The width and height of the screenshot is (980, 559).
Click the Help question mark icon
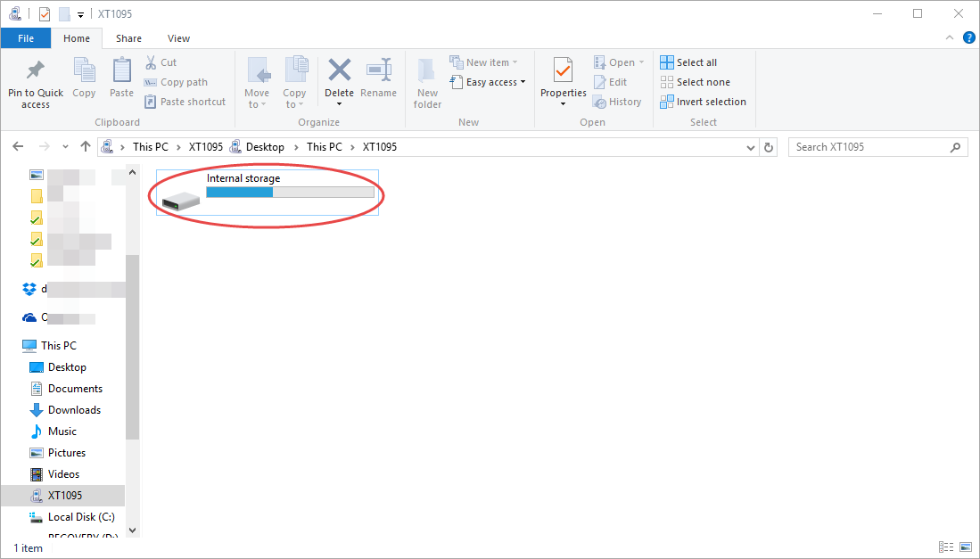(968, 37)
